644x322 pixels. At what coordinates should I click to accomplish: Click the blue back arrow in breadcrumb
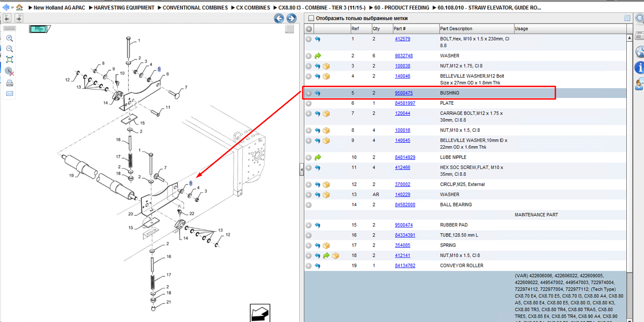tap(6, 7)
